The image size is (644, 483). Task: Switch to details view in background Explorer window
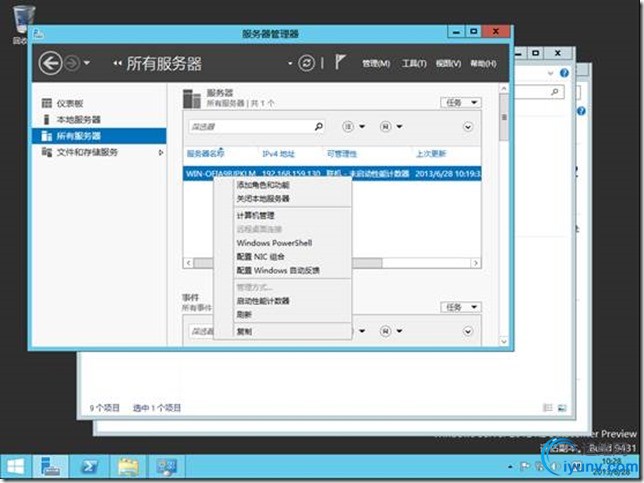[x=547, y=407]
